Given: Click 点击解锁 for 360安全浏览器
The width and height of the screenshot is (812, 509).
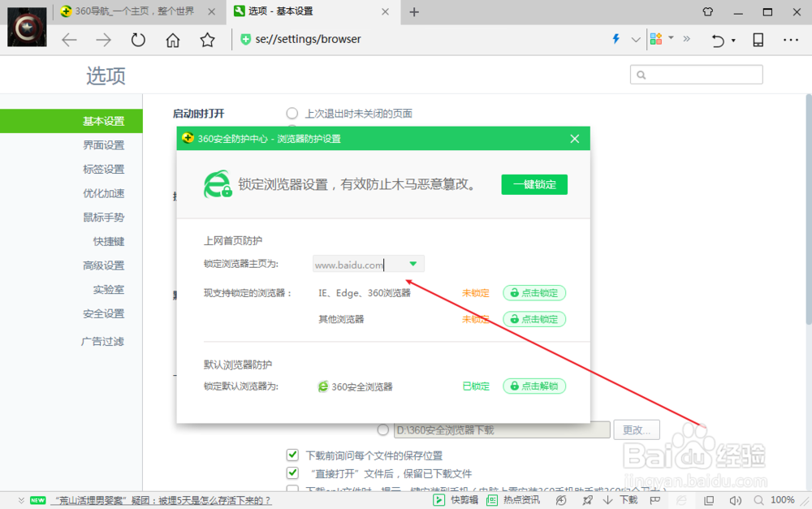Looking at the screenshot, I should click(x=534, y=386).
